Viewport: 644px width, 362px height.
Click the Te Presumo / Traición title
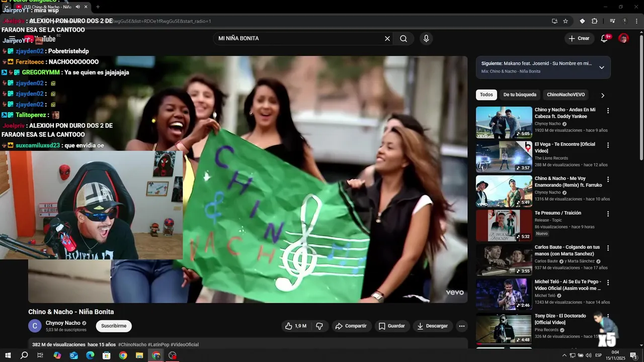558,213
